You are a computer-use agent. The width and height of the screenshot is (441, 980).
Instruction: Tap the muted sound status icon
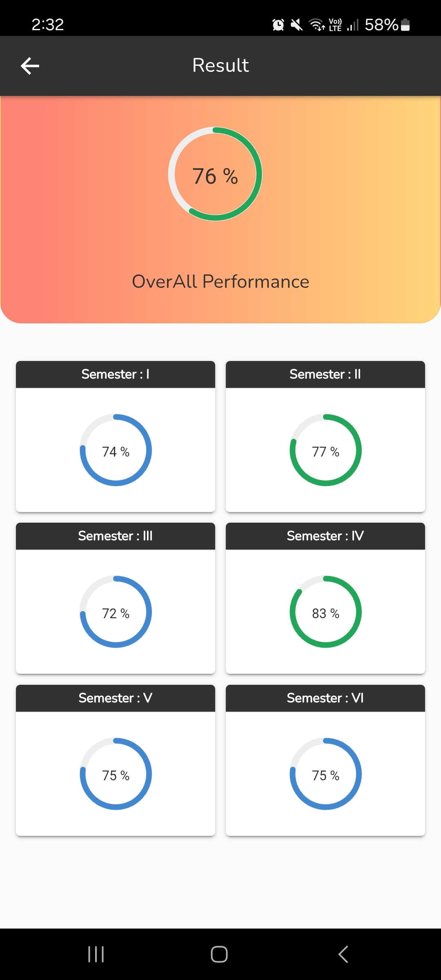[297, 25]
